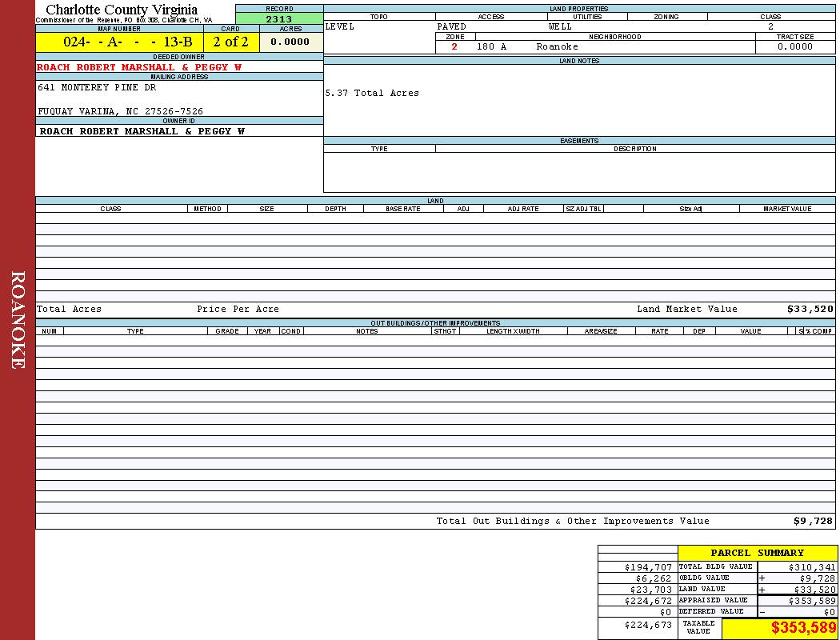Click the card indicator '2 of 2'

[x=230, y=42]
